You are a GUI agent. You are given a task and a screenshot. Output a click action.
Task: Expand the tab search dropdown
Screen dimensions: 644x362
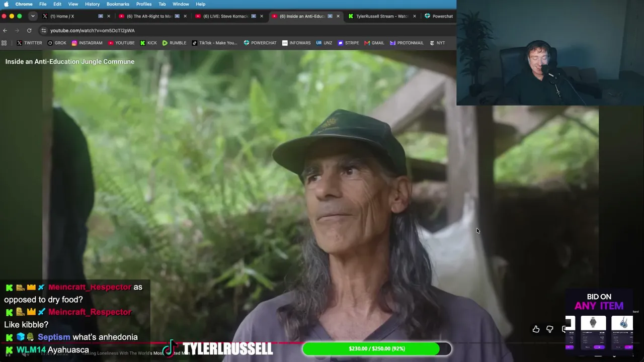33,16
